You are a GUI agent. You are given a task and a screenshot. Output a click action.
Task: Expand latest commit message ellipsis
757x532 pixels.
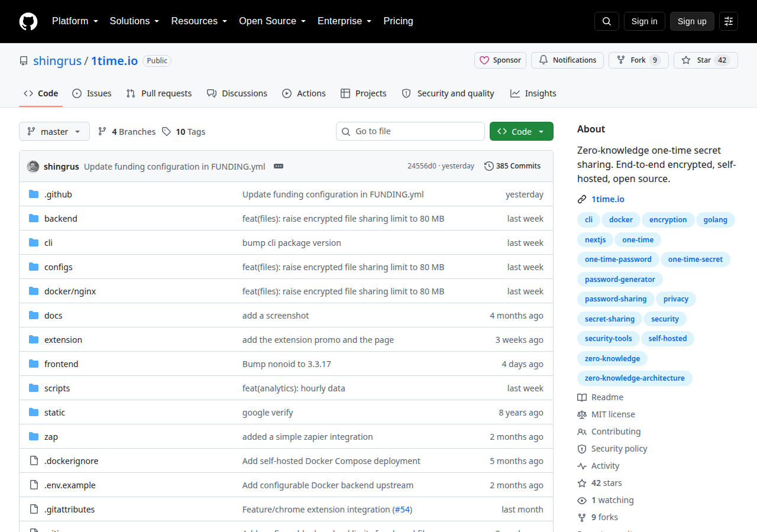pos(279,166)
